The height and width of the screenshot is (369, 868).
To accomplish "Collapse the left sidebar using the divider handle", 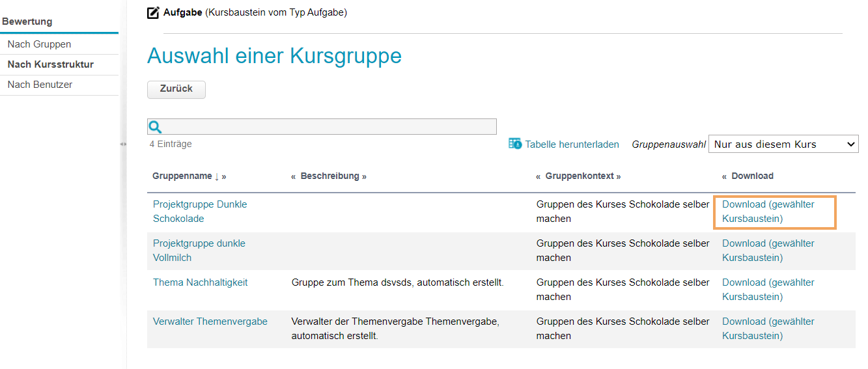I will point(123,144).
